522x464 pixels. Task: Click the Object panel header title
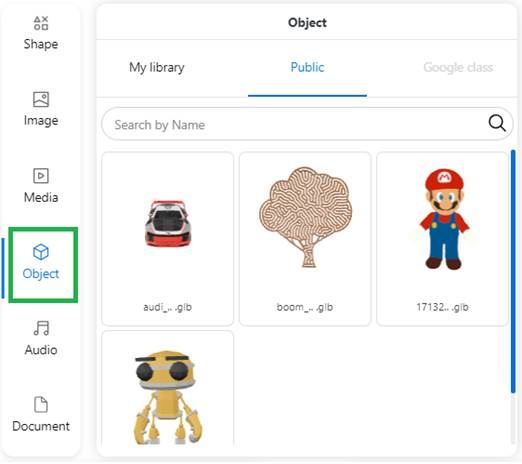click(x=307, y=23)
